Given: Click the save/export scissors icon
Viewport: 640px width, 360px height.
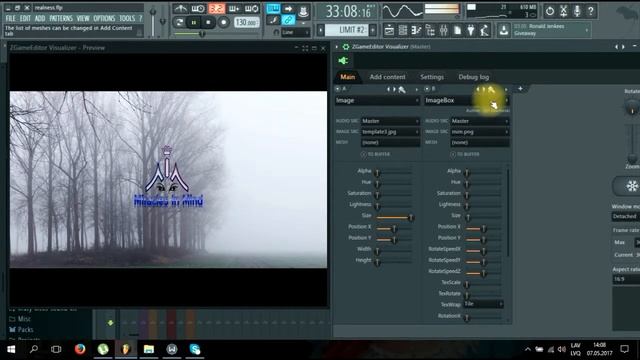Looking at the screenshot, I should point(563,11).
